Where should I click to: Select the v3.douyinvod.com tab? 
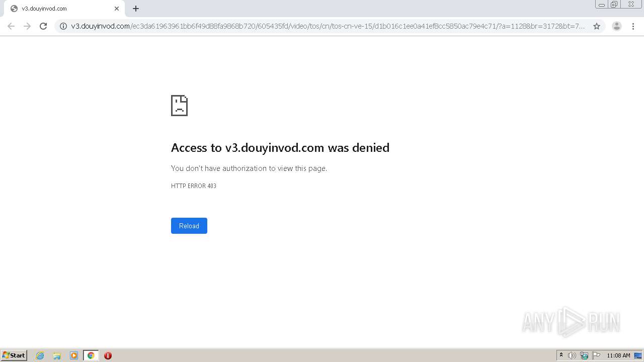pos(63,9)
